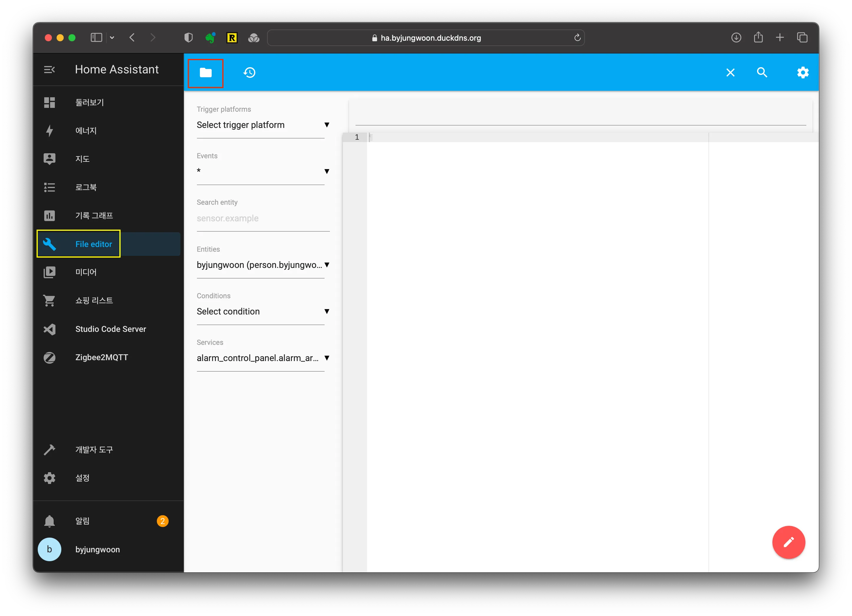Go back in browser history
852x616 pixels.
click(x=132, y=37)
